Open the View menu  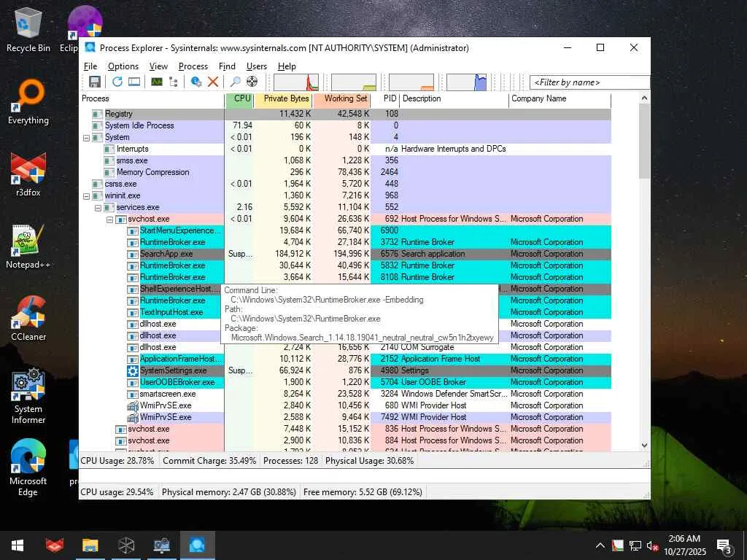pos(158,66)
